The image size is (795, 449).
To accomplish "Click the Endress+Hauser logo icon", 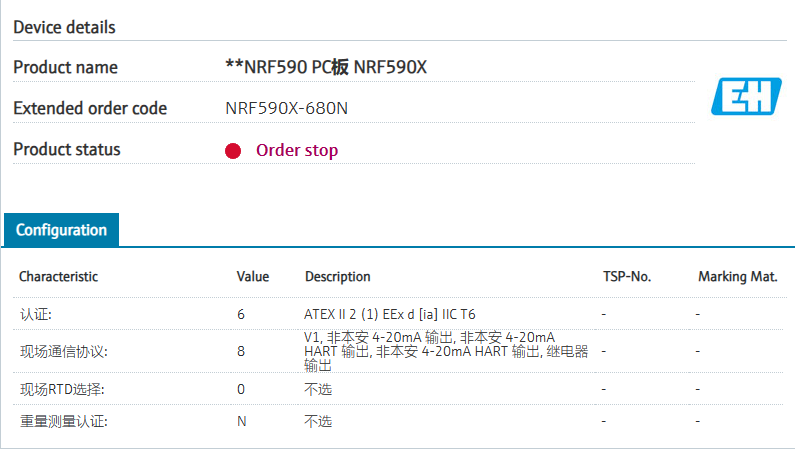I will pyautogui.click(x=746, y=96).
